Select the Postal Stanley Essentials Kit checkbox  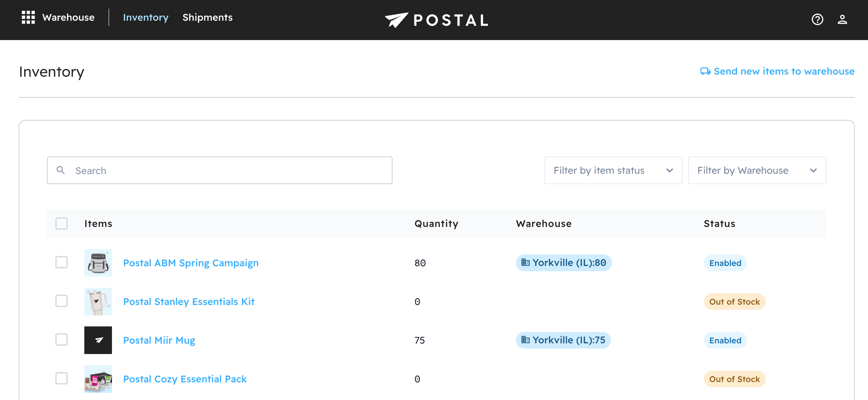click(x=62, y=301)
